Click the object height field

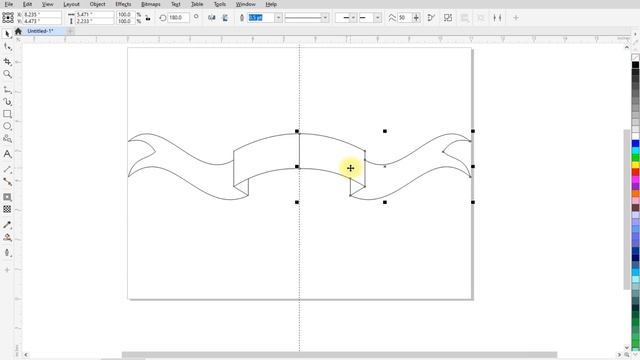(x=94, y=21)
